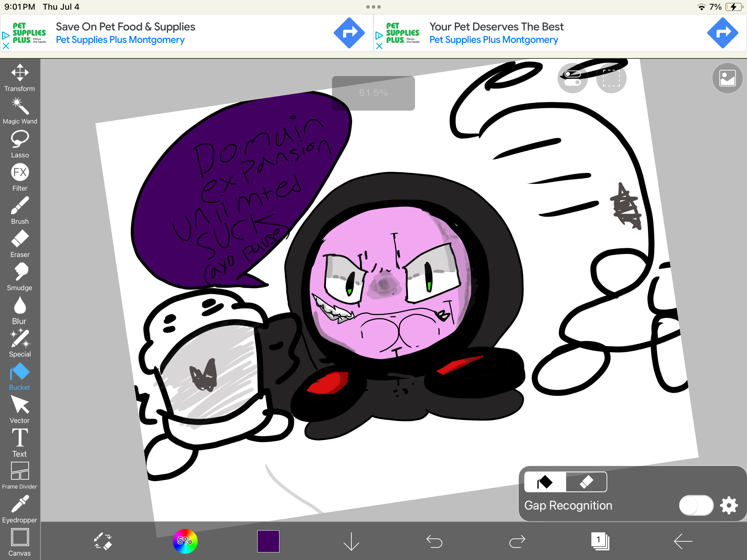The width and height of the screenshot is (747, 560).
Task: Tap the back arrow in bottom bar
Action: tap(683, 541)
